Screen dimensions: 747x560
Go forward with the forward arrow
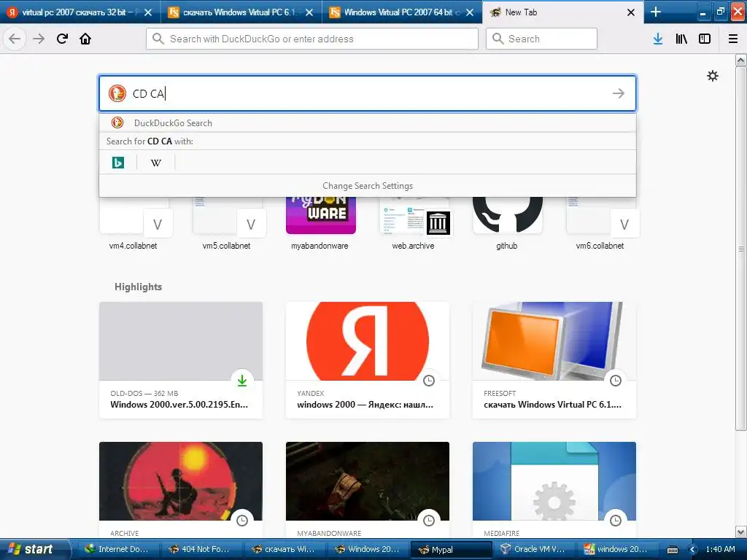coord(39,39)
